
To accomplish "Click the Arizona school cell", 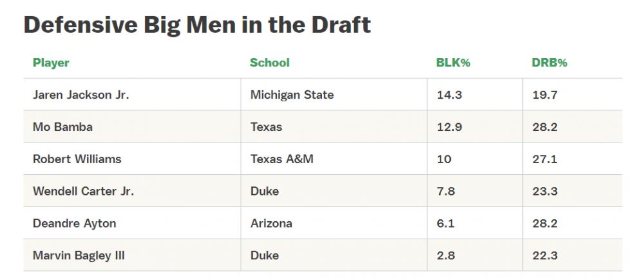I will pos(270,223).
